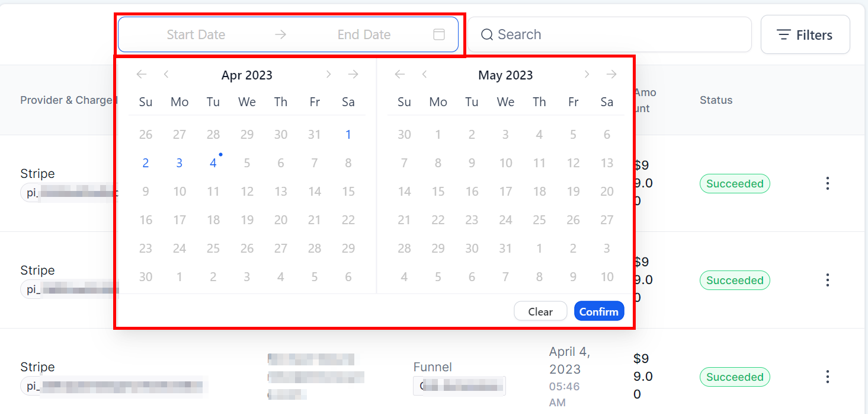
Task: Go to previous year in May calendar
Action: click(400, 74)
